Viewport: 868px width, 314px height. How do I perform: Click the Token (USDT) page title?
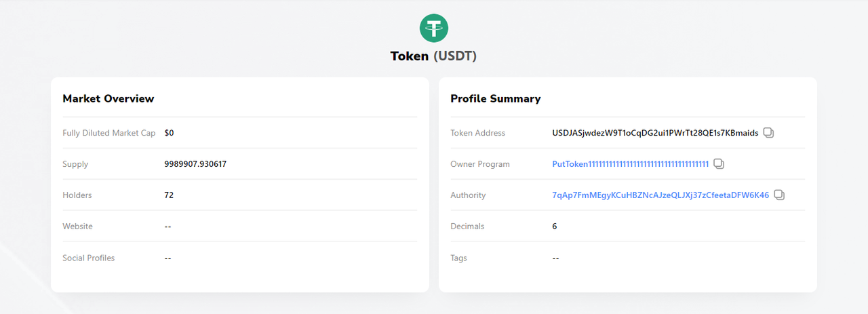433,56
